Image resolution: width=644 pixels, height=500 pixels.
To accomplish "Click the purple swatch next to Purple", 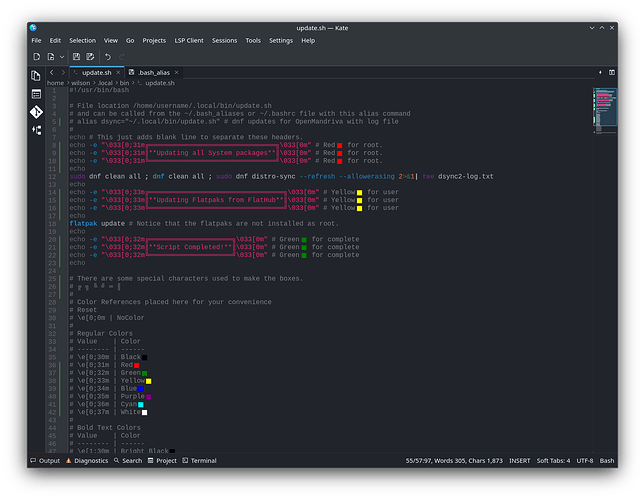I will pos(149,397).
